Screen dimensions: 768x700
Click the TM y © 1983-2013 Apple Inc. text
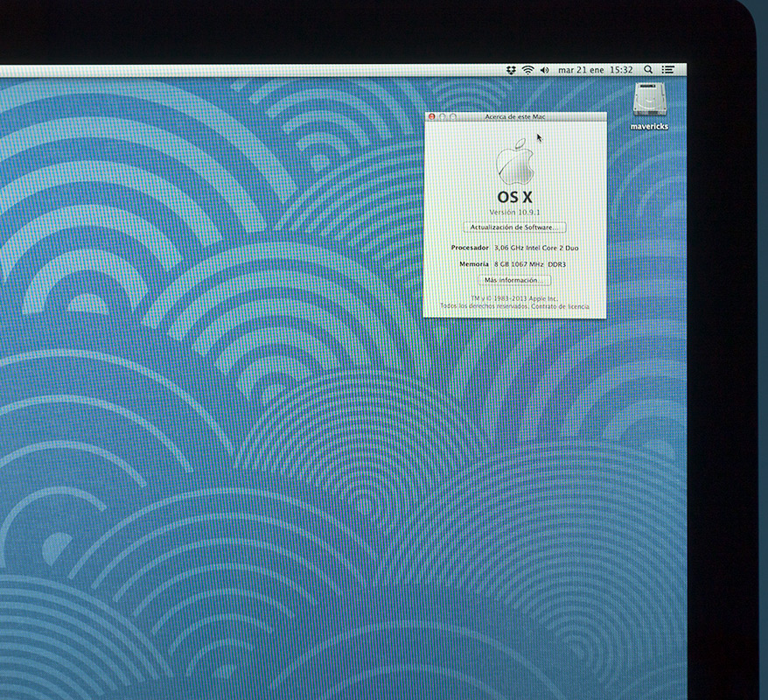514,298
